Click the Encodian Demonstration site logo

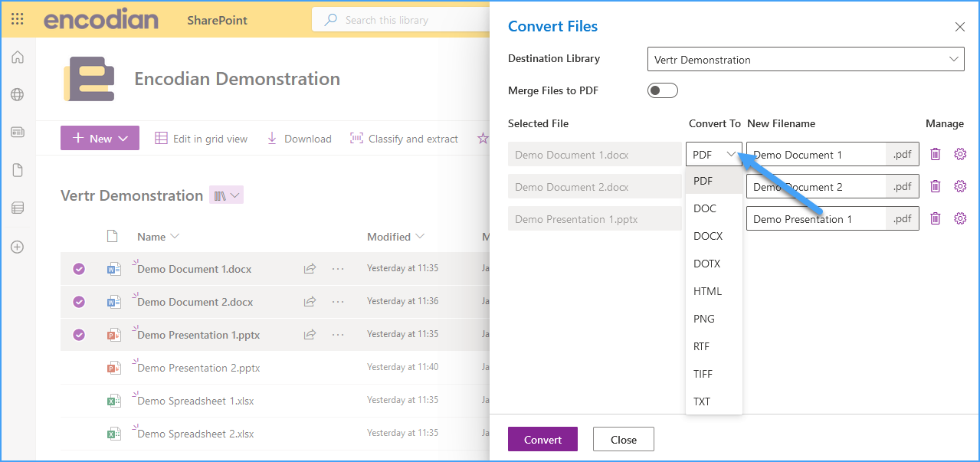pyautogui.click(x=89, y=79)
